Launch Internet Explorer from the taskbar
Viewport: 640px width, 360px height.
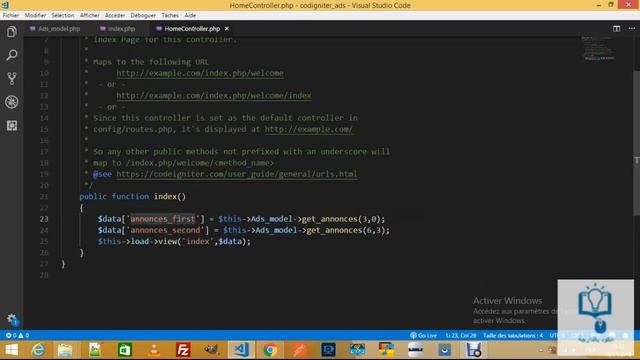point(38,350)
